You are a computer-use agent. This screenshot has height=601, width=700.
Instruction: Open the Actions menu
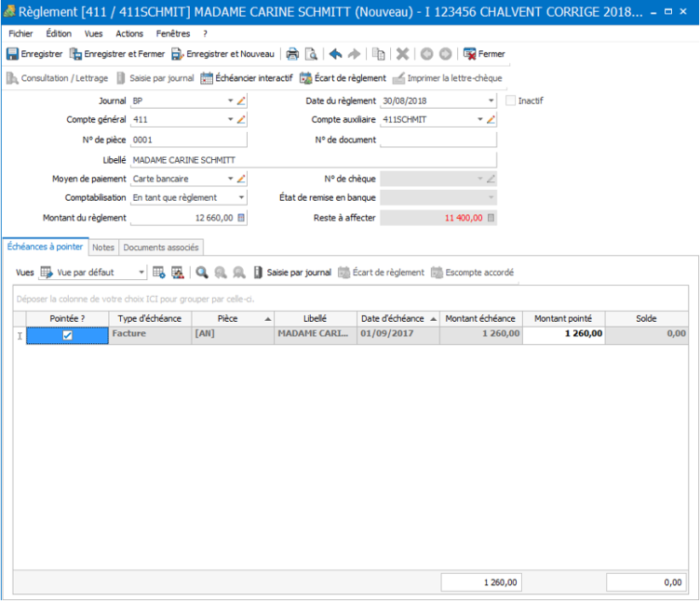[x=129, y=33]
